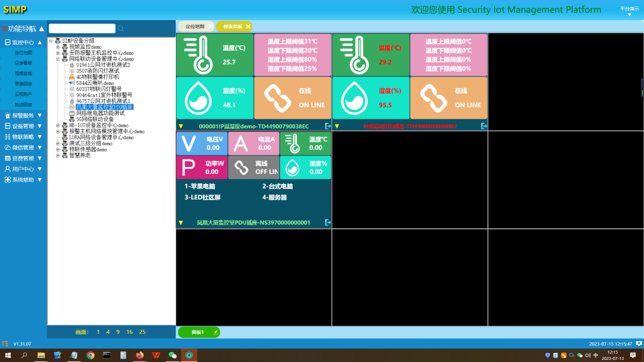The image size is (644, 362).
Task: Select the 9-screen layout option
Action: tap(118, 332)
